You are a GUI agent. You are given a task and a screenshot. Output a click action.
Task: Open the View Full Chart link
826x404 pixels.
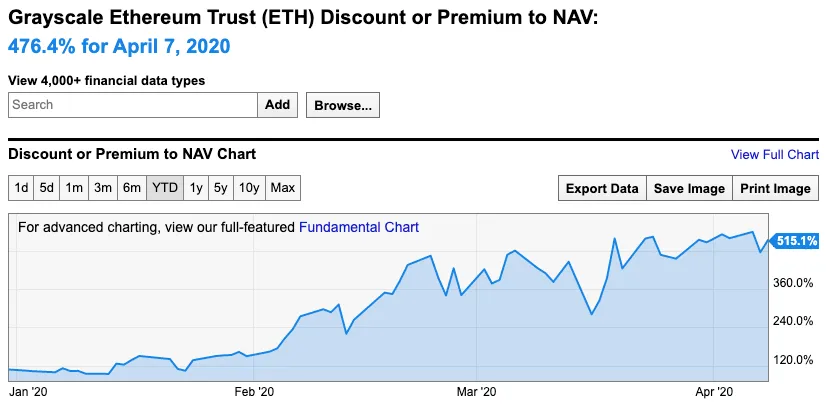click(775, 154)
